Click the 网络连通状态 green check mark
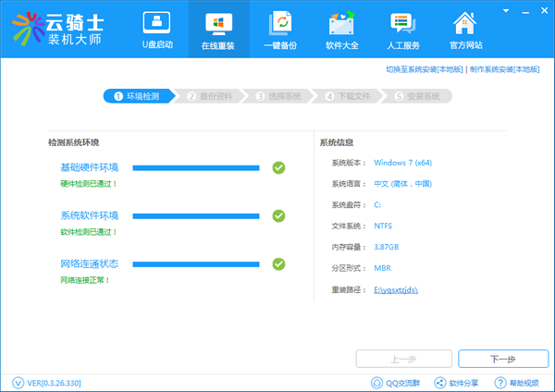 pos(278,263)
